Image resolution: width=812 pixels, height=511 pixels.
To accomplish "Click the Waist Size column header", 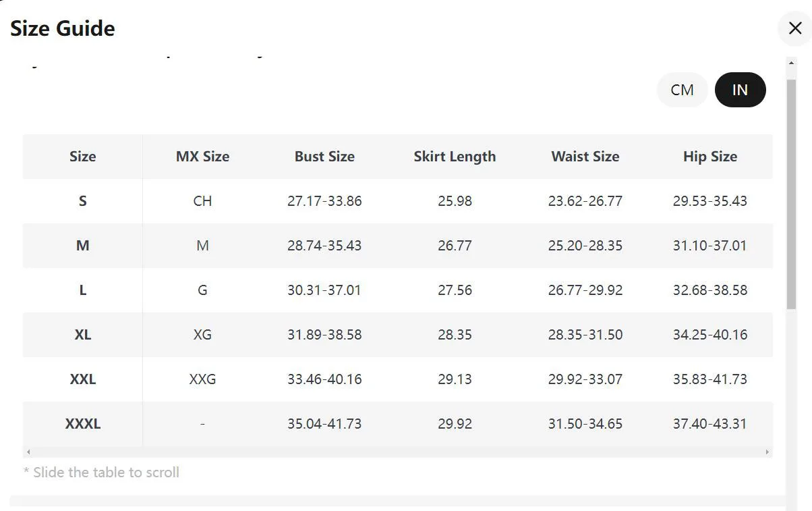I will (x=585, y=157).
